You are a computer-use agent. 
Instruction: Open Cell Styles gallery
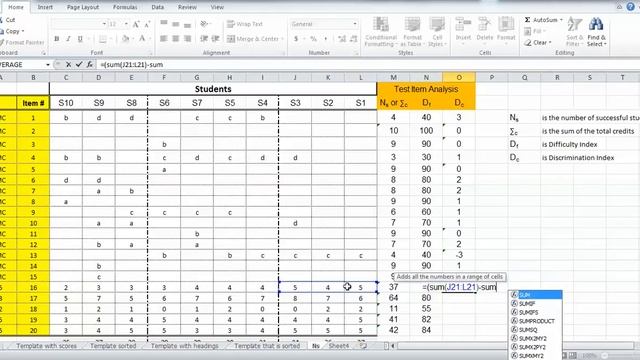(x=437, y=32)
